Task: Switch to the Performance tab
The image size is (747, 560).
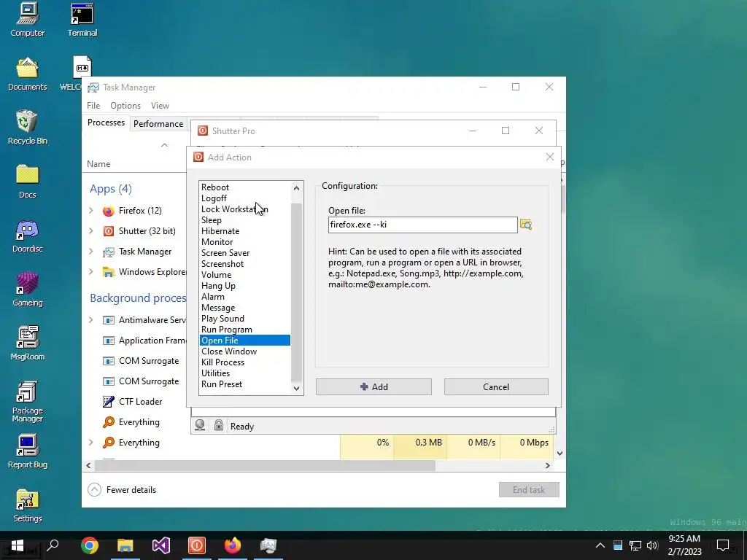Action: pos(158,124)
